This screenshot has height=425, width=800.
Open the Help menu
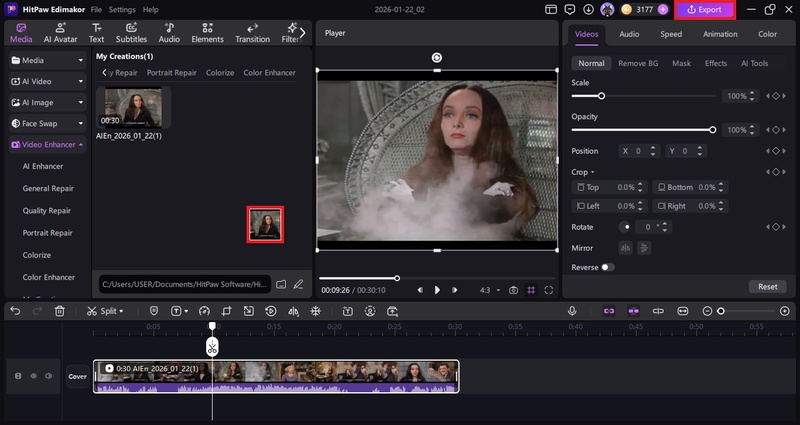151,9
